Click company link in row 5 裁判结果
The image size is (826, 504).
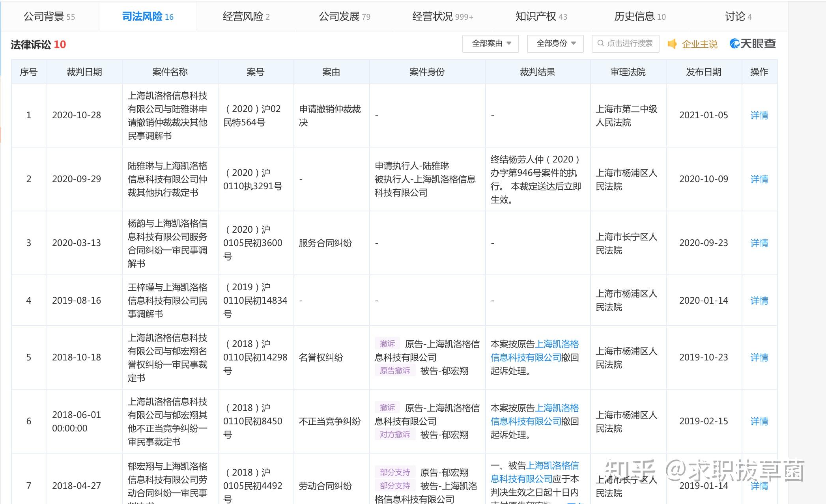pos(534,351)
